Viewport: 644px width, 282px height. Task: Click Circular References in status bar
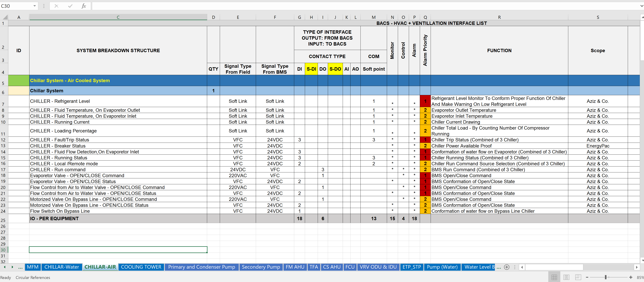pos(33,277)
